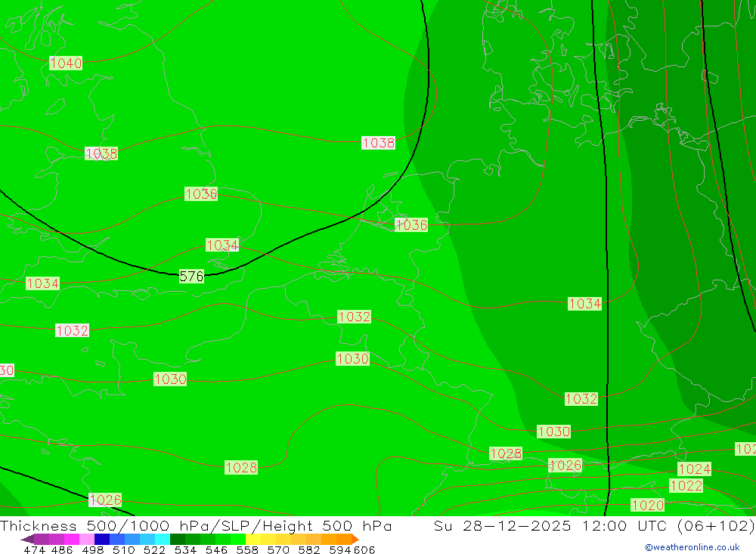Click the 474 legend value
This screenshot has width=756, height=554.
pyautogui.click(x=34, y=549)
